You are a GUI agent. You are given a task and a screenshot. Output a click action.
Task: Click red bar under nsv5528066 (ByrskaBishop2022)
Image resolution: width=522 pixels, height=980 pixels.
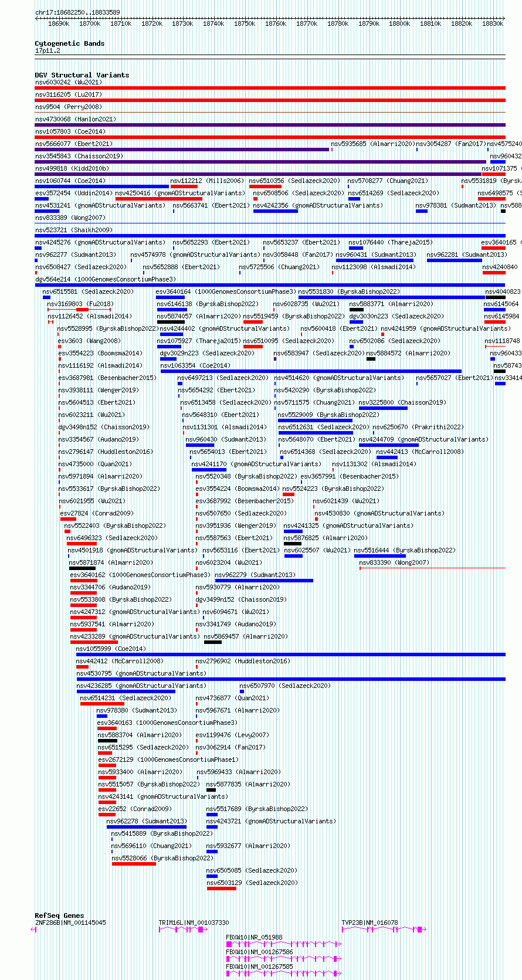[x=134, y=864]
